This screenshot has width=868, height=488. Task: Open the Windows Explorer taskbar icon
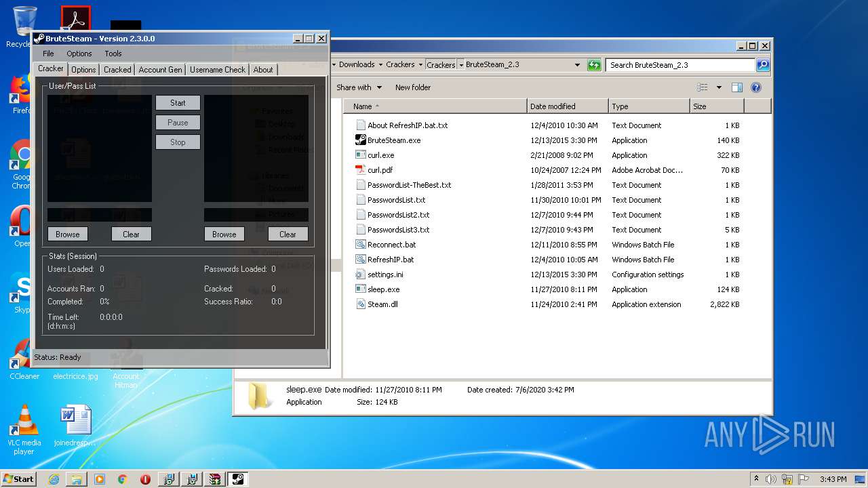click(77, 479)
